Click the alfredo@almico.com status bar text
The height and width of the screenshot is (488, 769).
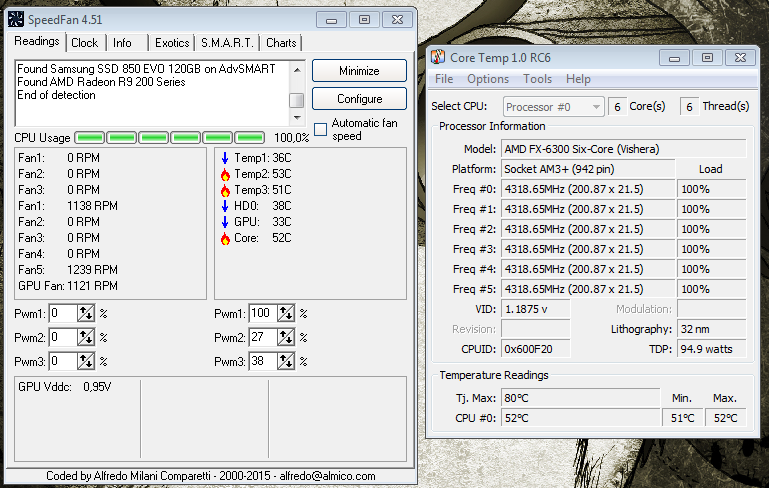(327, 476)
